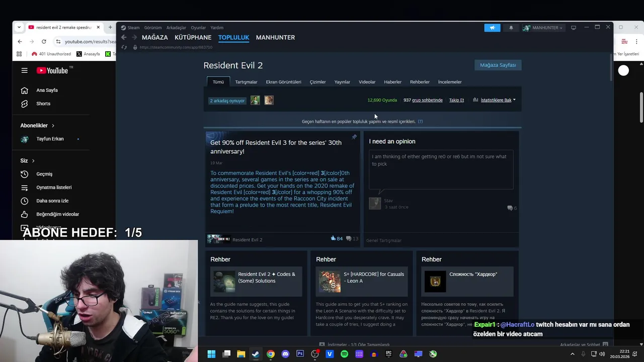Click the comment bubble icon showing 6
Viewport: 644px width, 362px height.
pos(510,208)
